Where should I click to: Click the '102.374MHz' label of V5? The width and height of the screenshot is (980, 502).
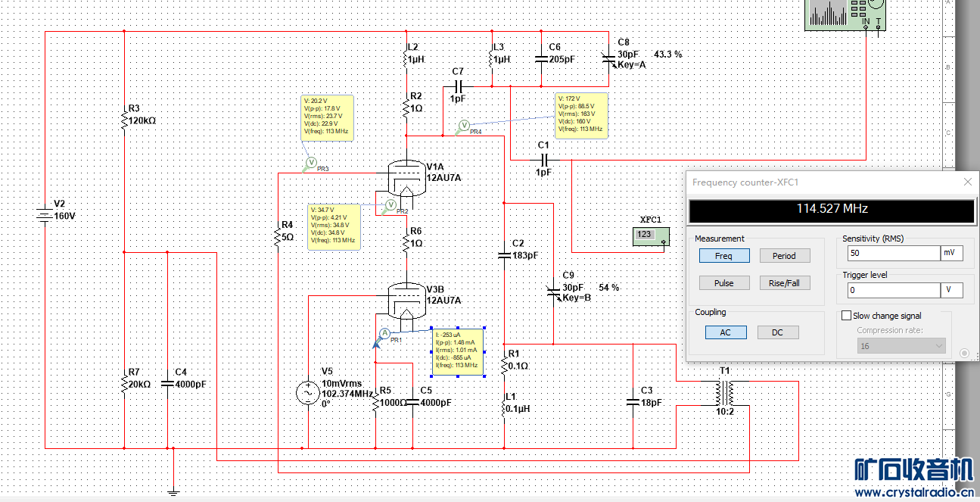347,394
